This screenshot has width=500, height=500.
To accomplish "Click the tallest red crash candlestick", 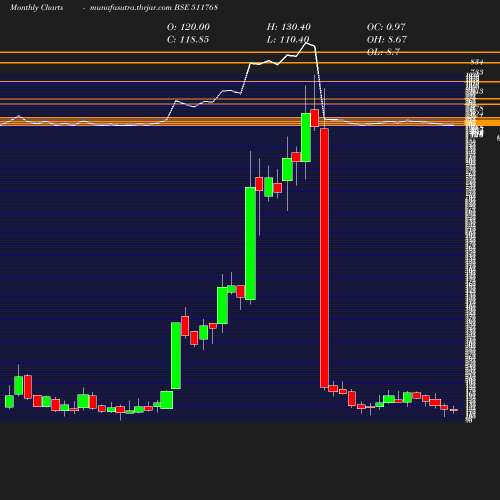I will (324, 258).
